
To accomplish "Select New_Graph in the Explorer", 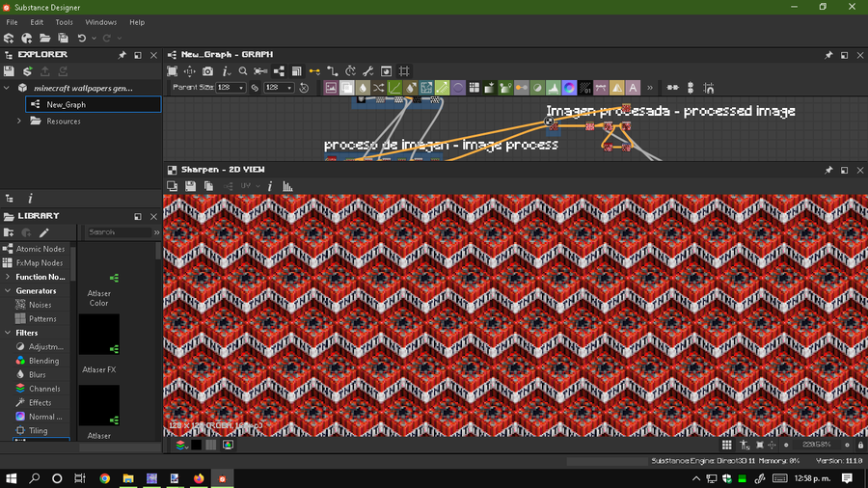I will (x=93, y=104).
